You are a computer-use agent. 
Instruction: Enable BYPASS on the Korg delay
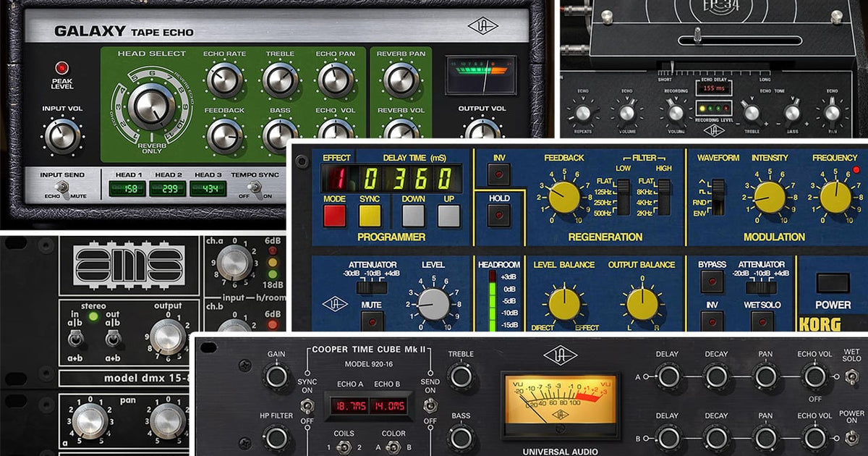click(x=712, y=282)
